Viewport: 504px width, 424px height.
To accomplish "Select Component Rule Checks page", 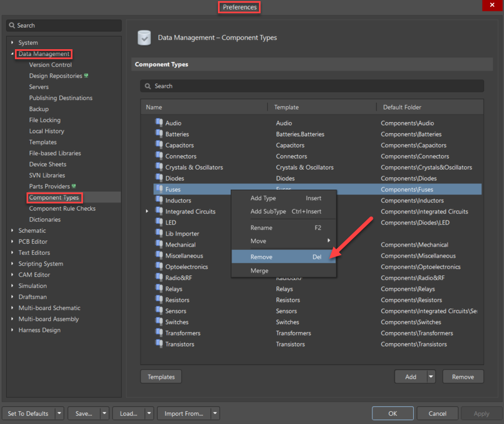I will 63,208.
